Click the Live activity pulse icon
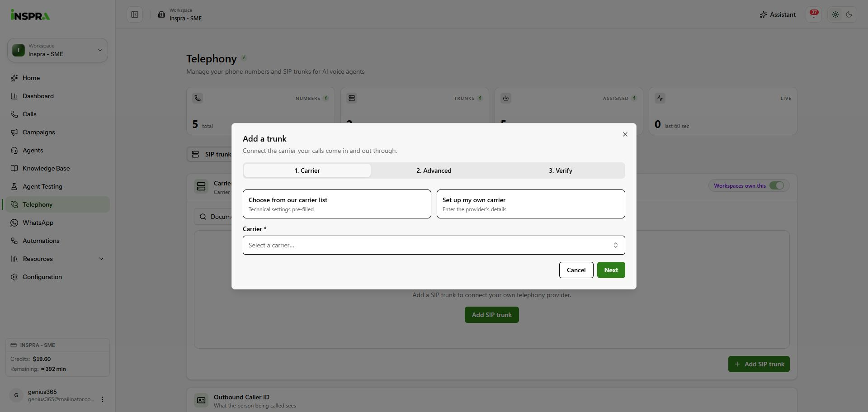The height and width of the screenshot is (412, 868). point(660,98)
